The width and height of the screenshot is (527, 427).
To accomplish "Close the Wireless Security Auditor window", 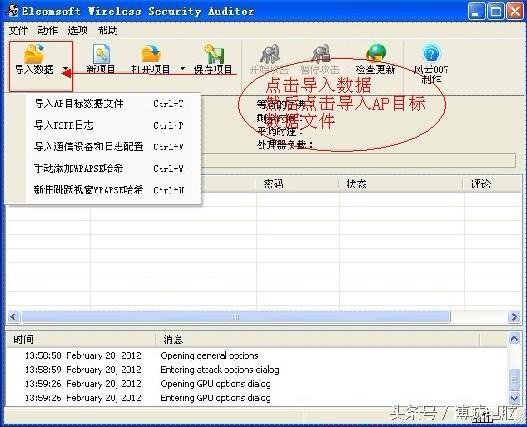I will tap(515, 11).
